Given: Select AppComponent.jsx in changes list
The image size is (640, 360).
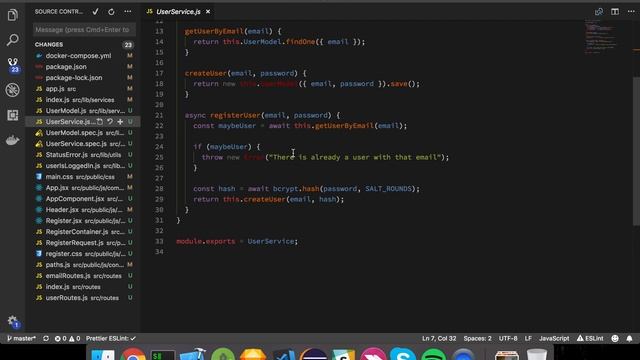Looking at the screenshot, I should (83, 199).
